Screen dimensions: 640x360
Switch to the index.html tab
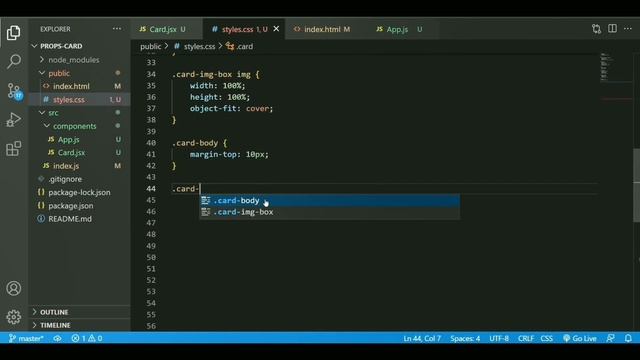coord(322,29)
